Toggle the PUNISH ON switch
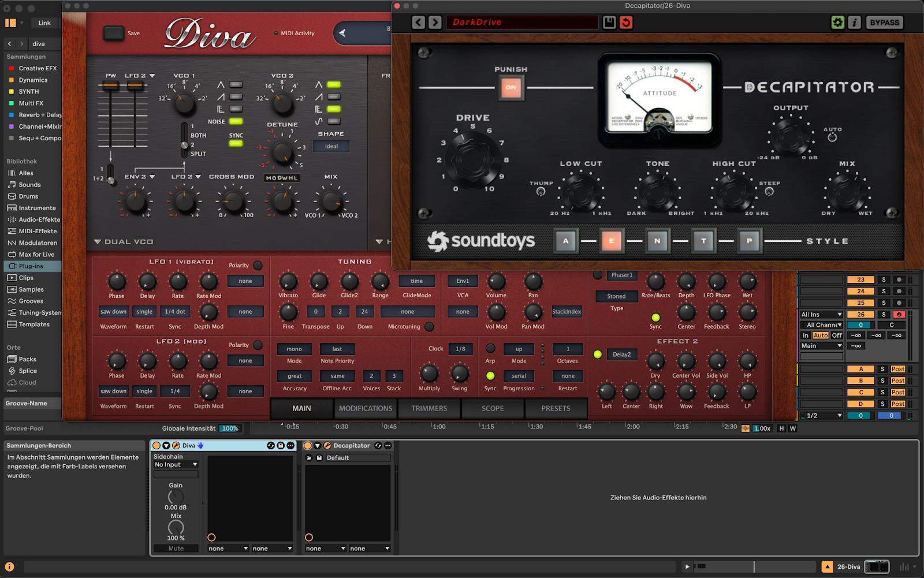The width and height of the screenshot is (924, 578). tap(511, 88)
